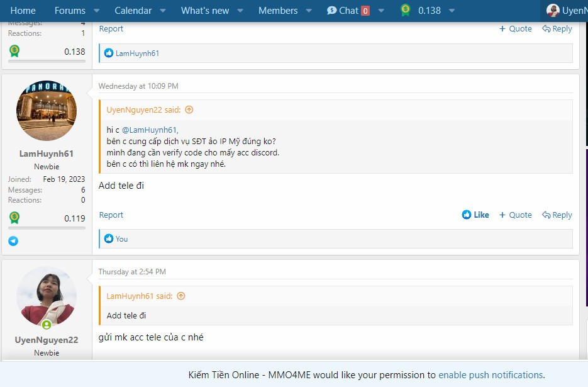The width and height of the screenshot is (588, 387).
Task: Open the UyenNguyen22 username under avatar
Action: (x=47, y=340)
